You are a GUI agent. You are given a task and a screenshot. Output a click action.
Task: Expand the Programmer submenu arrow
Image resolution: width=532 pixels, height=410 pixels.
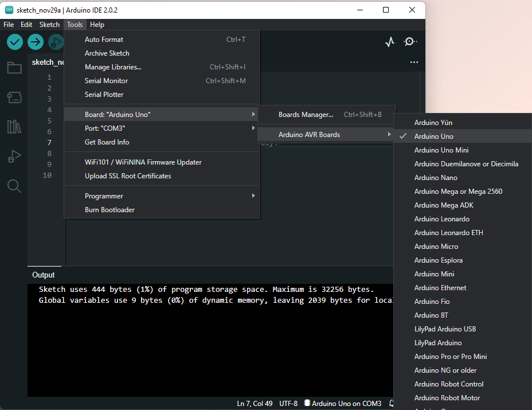click(x=253, y=196)
